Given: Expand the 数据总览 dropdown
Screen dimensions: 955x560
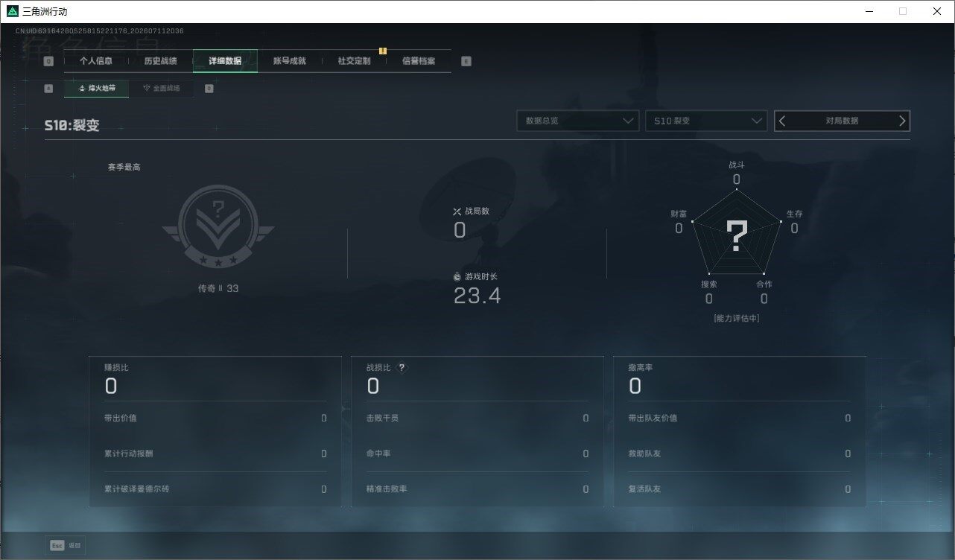Looking at the screenshot, I should (x=578, y=121).
